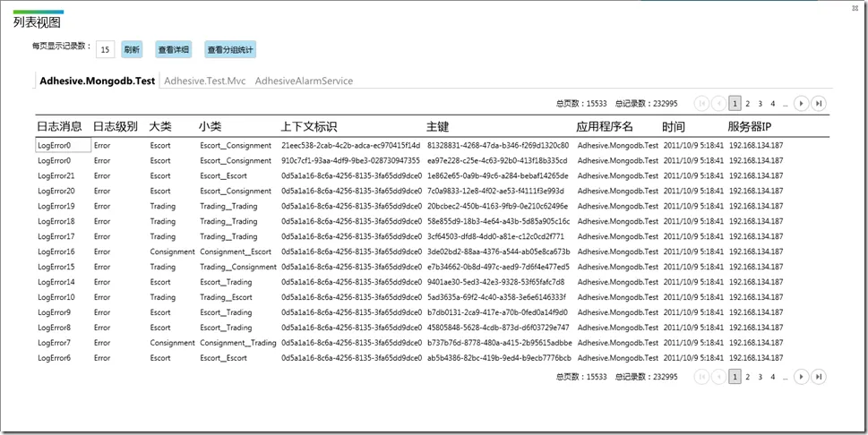Sort by 应用程序名 column header
Viewport: 868px width, 435px height.
tap(605, 127)
